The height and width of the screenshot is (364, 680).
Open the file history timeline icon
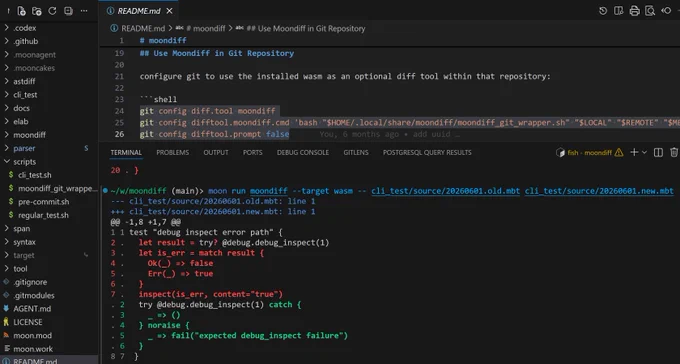pyautogui.click(x=603, y=11)
